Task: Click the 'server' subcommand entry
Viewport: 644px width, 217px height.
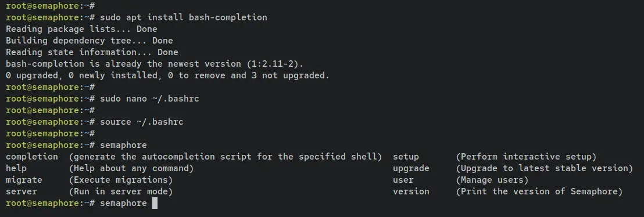Action: (22, 191)
